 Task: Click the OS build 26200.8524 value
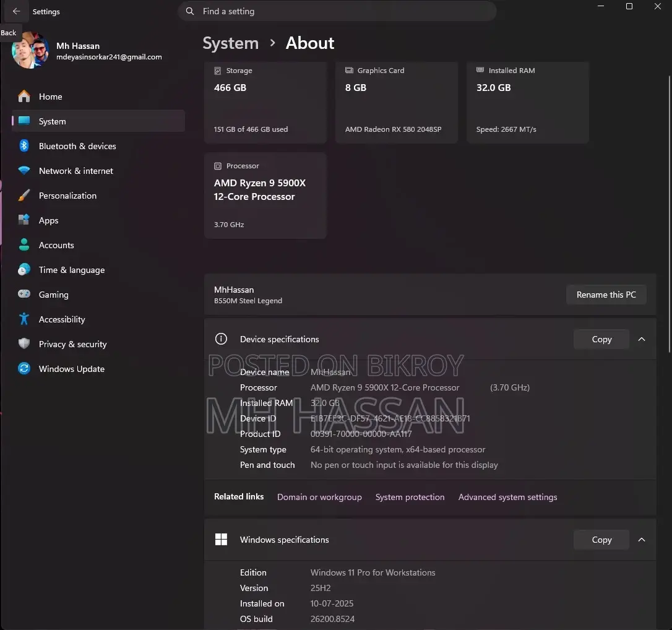[x=332, y=619]
